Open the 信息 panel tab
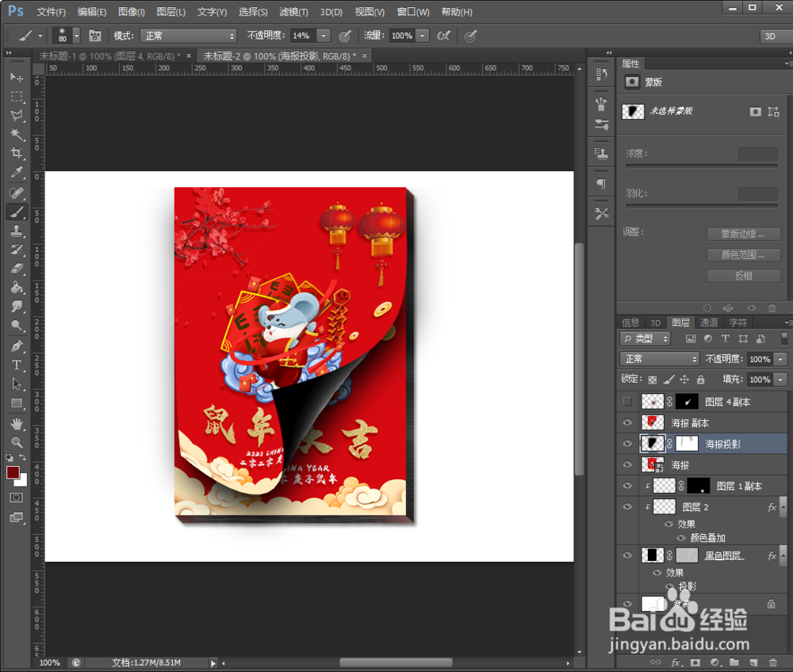This screenshot has width=793, height=672. pos(630,323)
